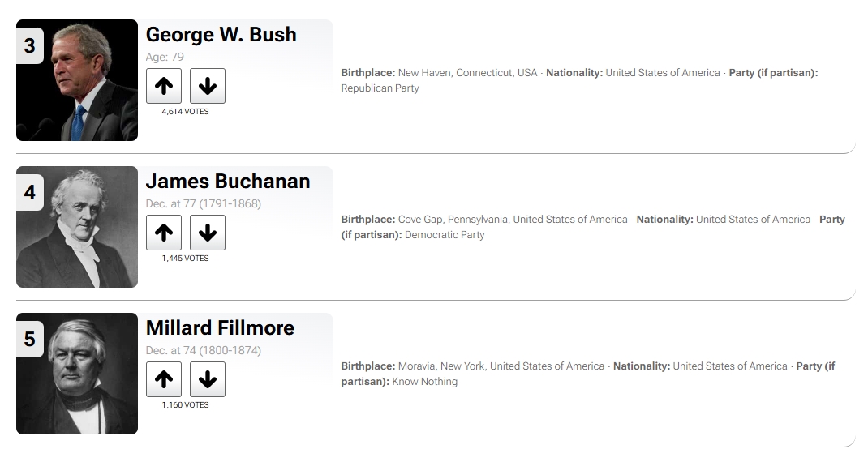Screen dimensions: 868x449
Task: Click George W. Bush photo thumbnail
Action: pos(77,80)
